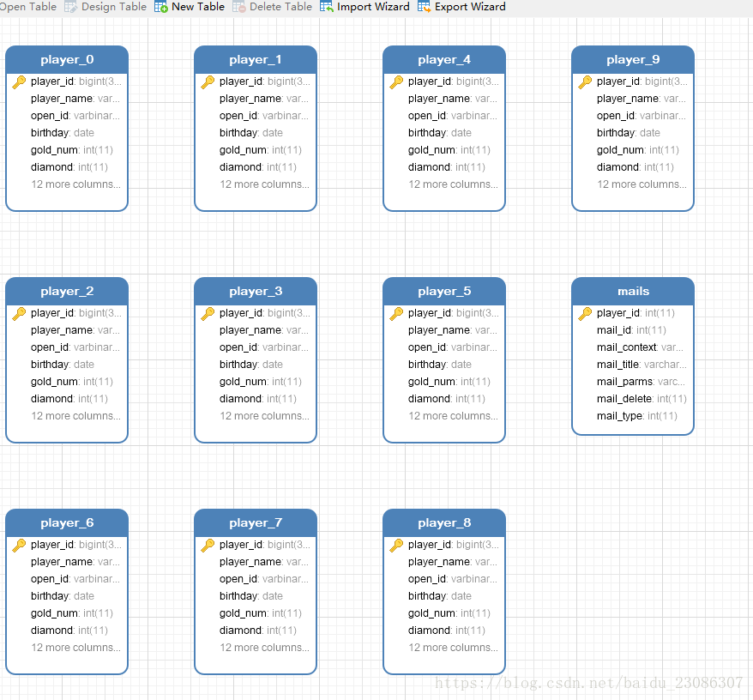Click the primary key icon in player_3
The image size is (753, 700).
[x=208, y=313]
